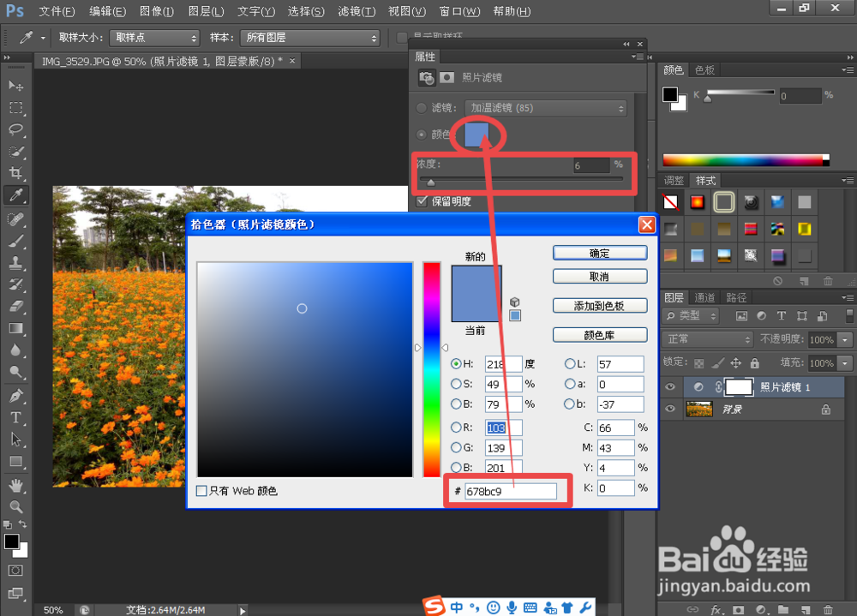857x616 pixels.
Task: Click the 颜色库 button
Action: [x=600, y=335]
